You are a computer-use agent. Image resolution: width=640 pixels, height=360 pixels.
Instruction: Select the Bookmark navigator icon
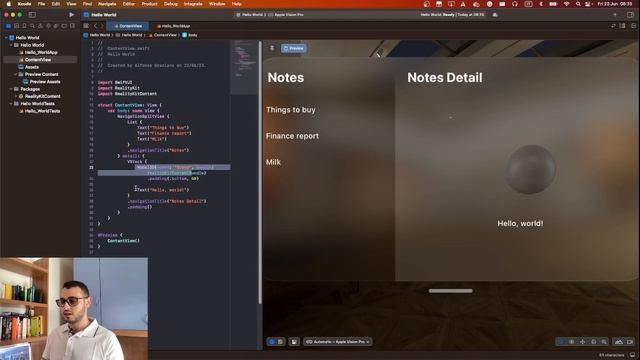(24, 26)
